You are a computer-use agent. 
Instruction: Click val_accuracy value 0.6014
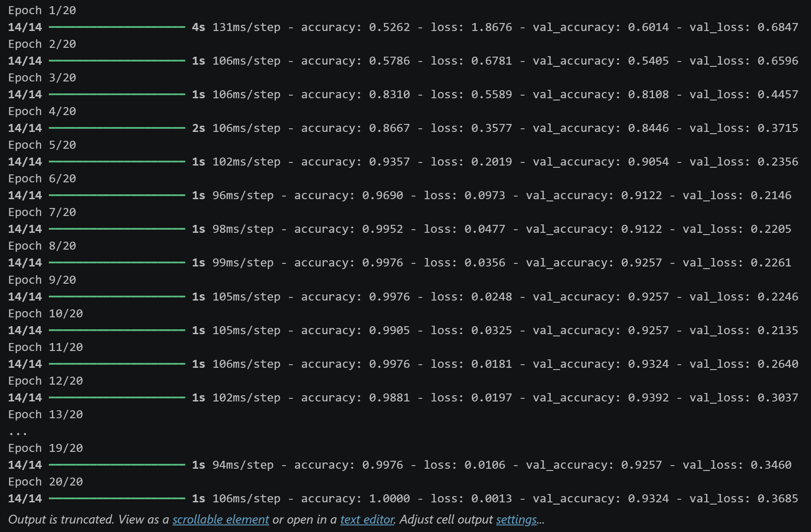649,27
